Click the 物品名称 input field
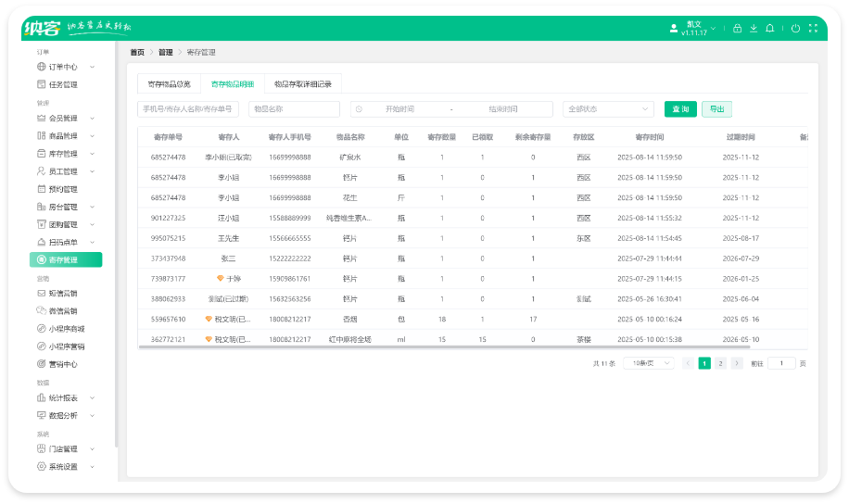 point(294,109)
